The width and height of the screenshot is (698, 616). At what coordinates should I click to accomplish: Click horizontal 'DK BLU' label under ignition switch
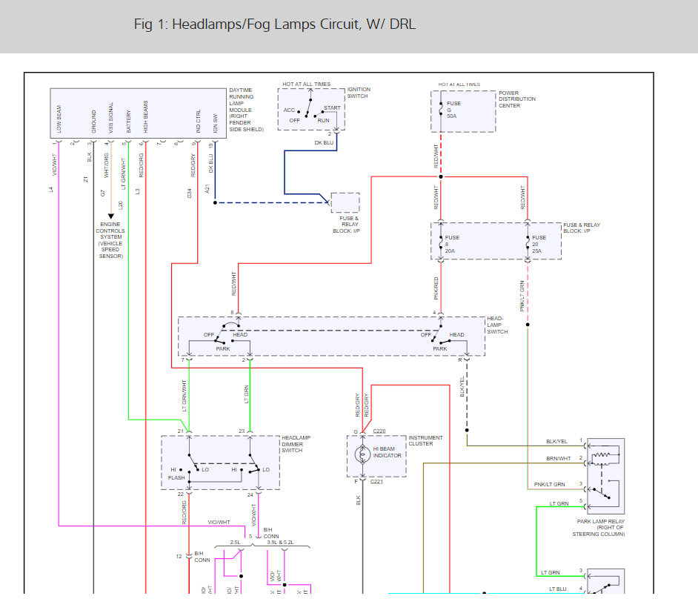pos(324,142)
